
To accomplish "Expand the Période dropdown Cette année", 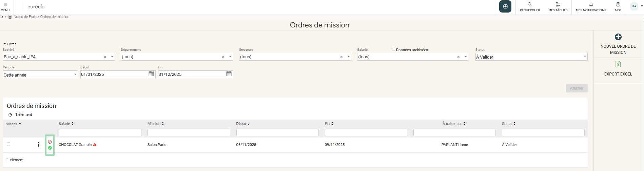I will click(x=40, y=75).
